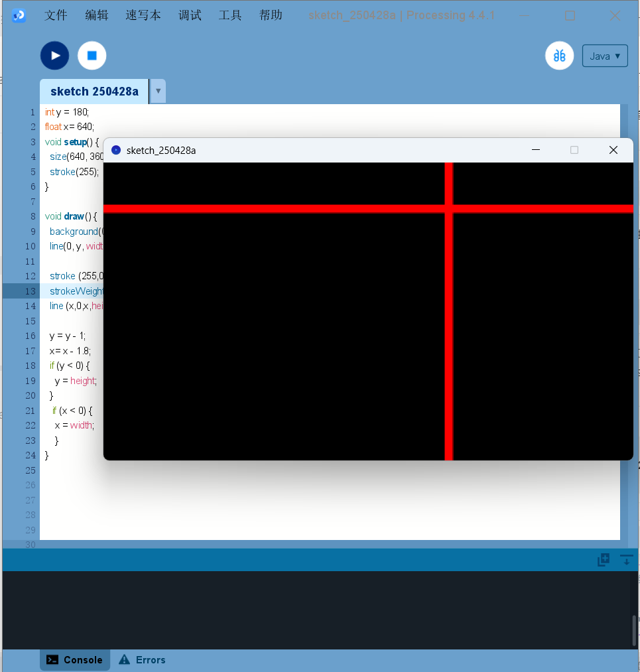Open the 帮助 menu
The image size is (640, 672).
click(x=271, y=15)
